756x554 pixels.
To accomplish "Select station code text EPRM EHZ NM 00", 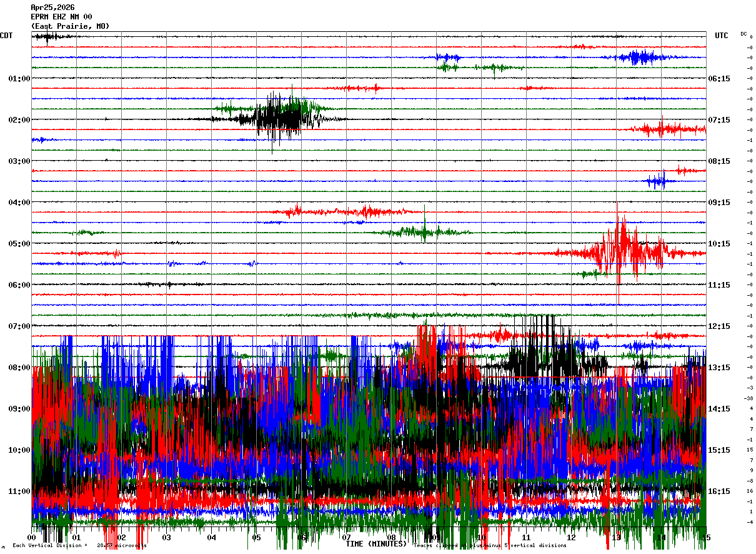I will (61, 17).
